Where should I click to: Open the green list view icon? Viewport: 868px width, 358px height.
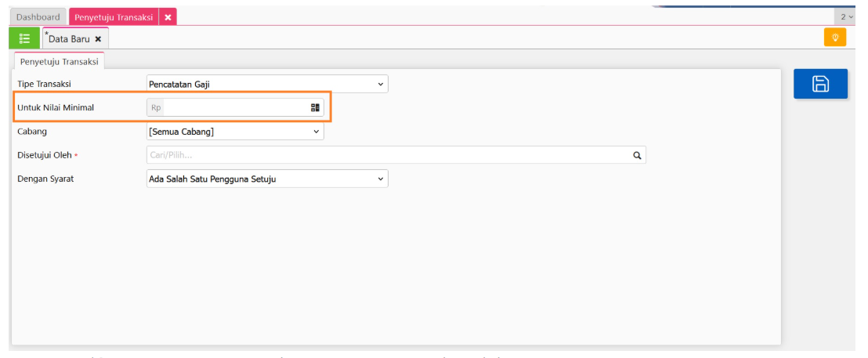24,38
